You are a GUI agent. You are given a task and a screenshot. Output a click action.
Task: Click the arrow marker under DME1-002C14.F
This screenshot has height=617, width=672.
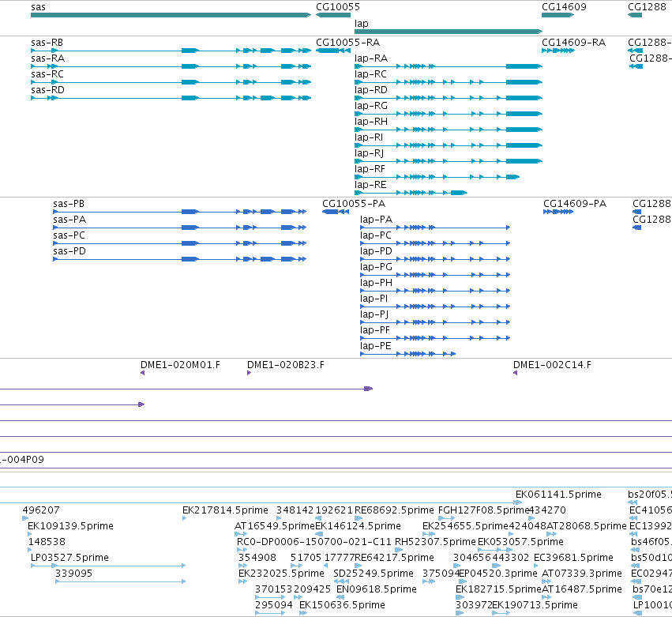pos(515,373)
